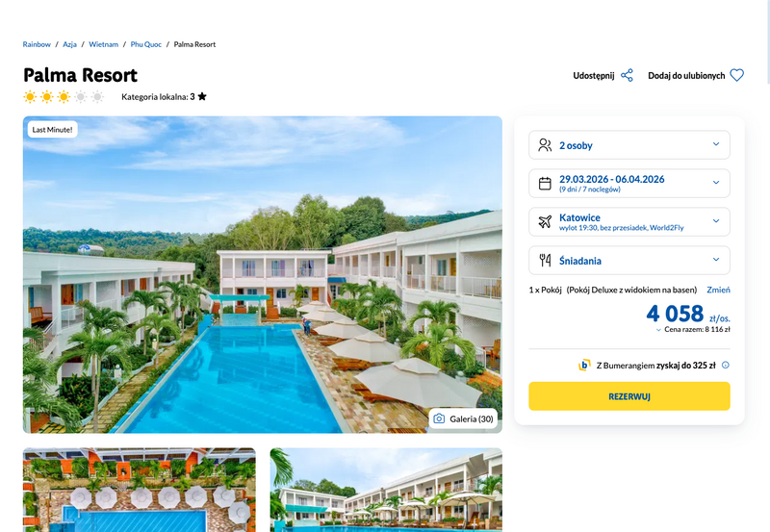Viewport: 770px width, 532px height.
Task: Go to Wietnam breadcrumb link
Action: (x=104, y=44)
